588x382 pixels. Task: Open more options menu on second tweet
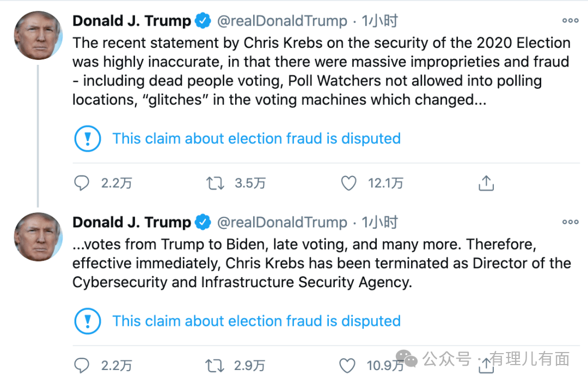click(x=570, y=222)
